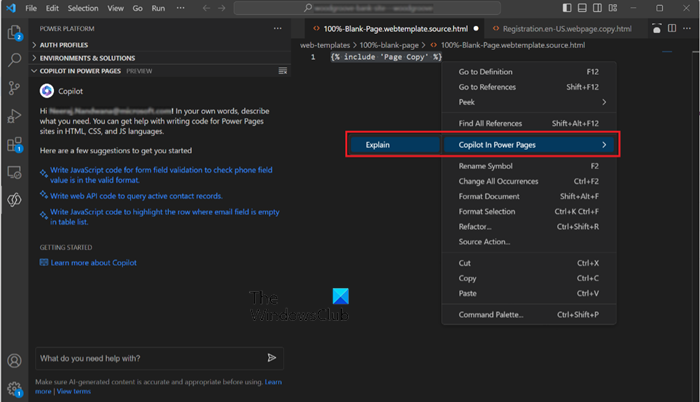Image resolution: width=700 pixels, height=402 pixels.
Task: Click Learn more about Copilot link
Action: coord(93,263)
